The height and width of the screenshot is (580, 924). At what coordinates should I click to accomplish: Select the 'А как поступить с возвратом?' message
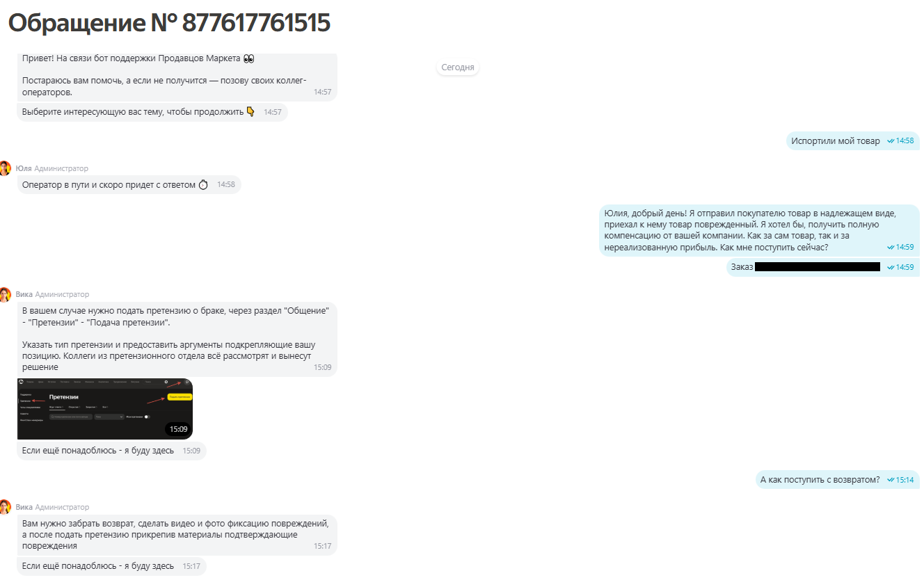pos(838,480)
